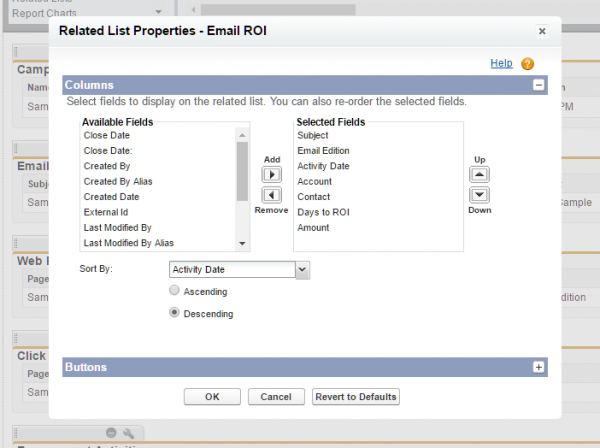Collapse the Columns section with minus icon

(x=539, y=86)
